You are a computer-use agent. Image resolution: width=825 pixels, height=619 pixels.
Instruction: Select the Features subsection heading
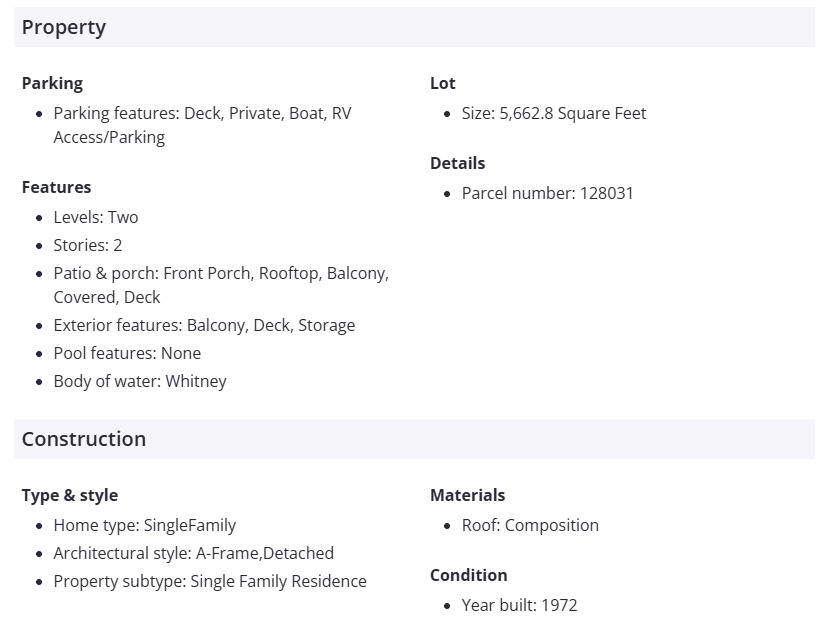click(56, 187)
